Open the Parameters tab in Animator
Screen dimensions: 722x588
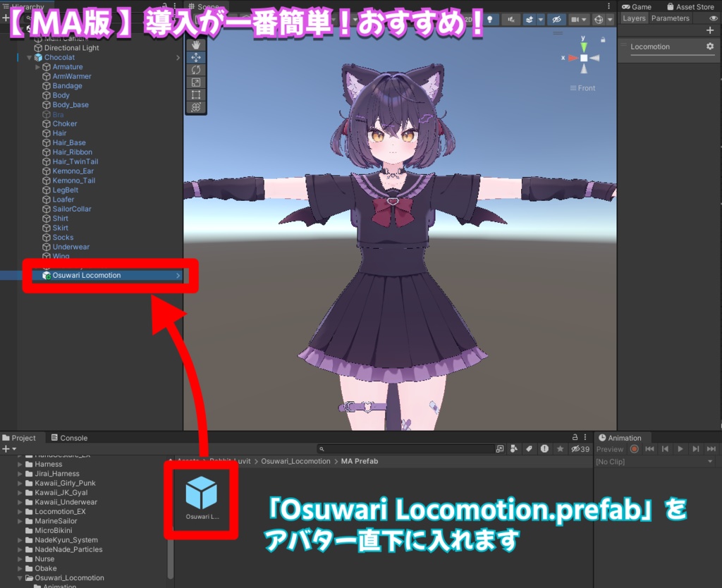pyautogui.click(x=670, y=18)
